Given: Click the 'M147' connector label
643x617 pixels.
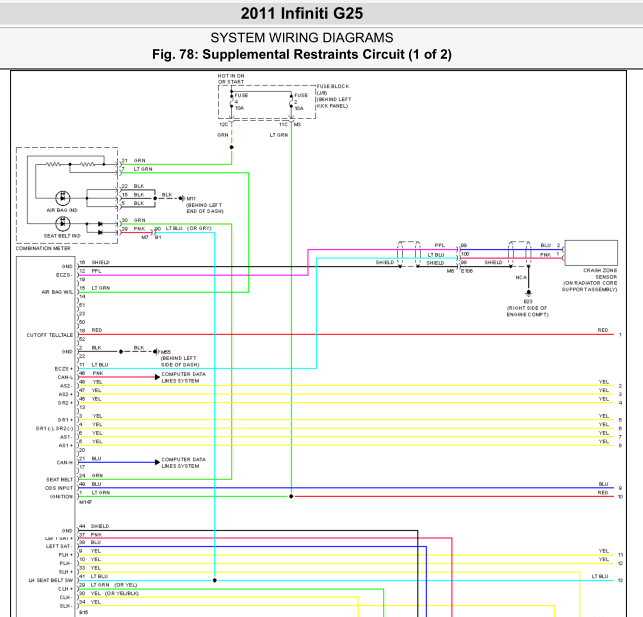Looking at the screenshot, I should (85, 502).
